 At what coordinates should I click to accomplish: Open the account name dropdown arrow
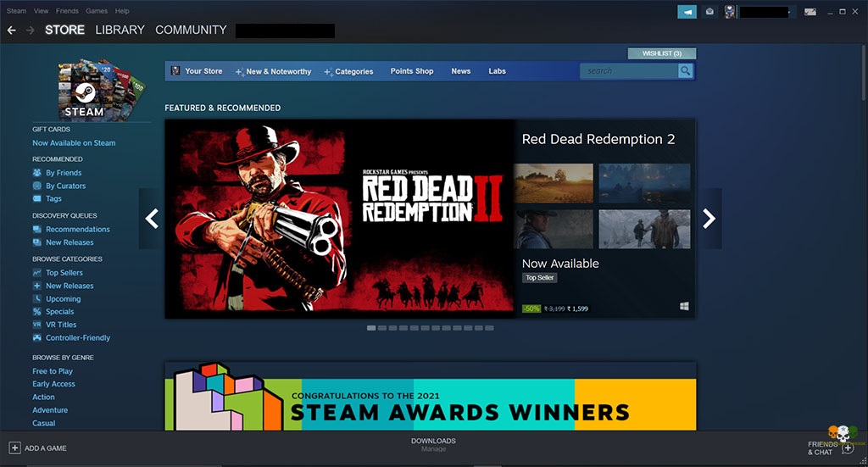point(789,12)
